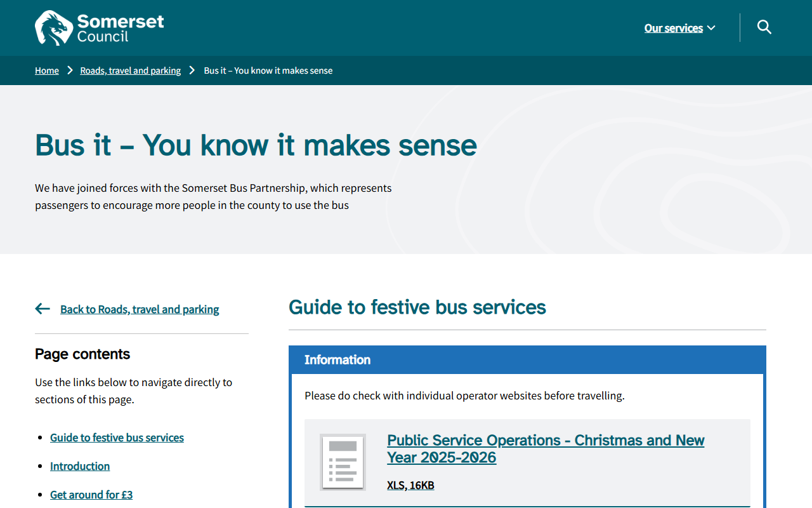Click the main page title Bus it heading

(256, 145)
